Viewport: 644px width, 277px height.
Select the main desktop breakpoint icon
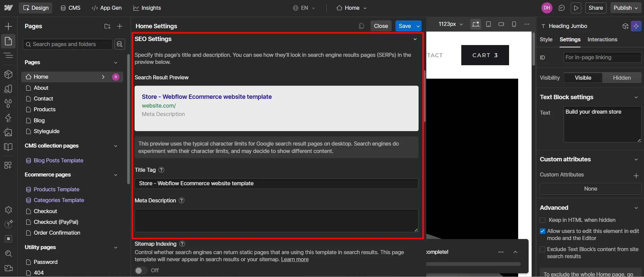coord(475,24)
